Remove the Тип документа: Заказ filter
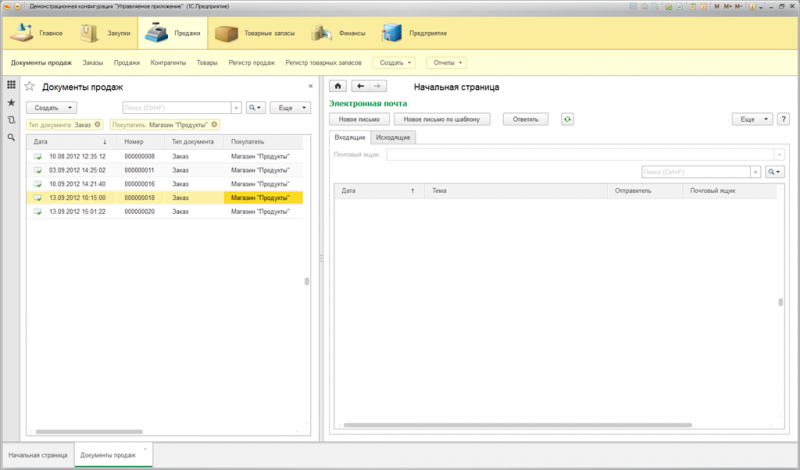Viewport: 800px width, 470px height. pyautogui.click(x=97, y=125)
